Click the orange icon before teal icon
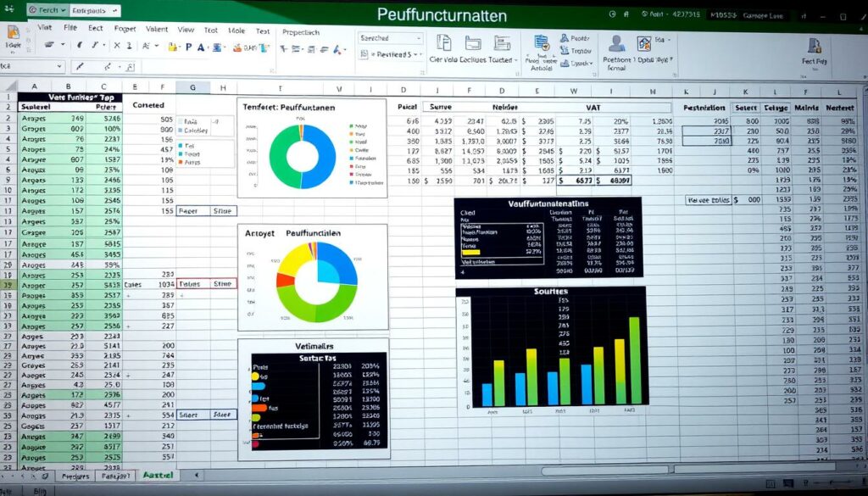 pyautogui.click(x=238, y=48)
